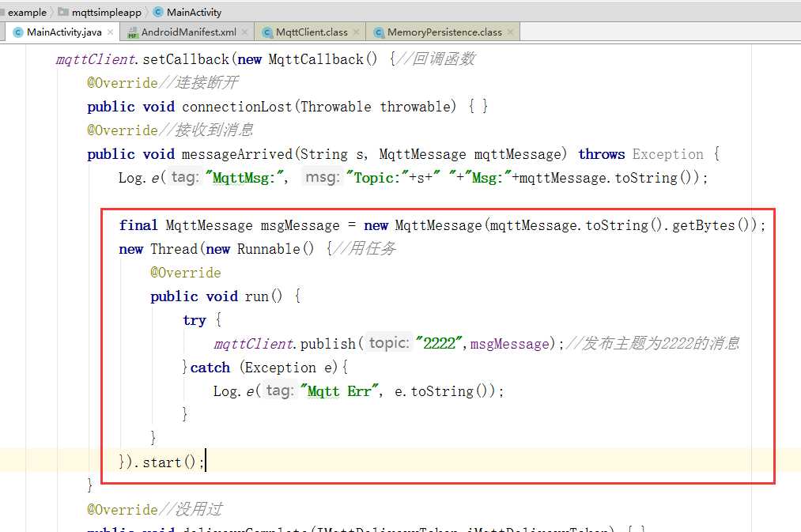Click the Runnable() constructor text

[x=275, y=249]
